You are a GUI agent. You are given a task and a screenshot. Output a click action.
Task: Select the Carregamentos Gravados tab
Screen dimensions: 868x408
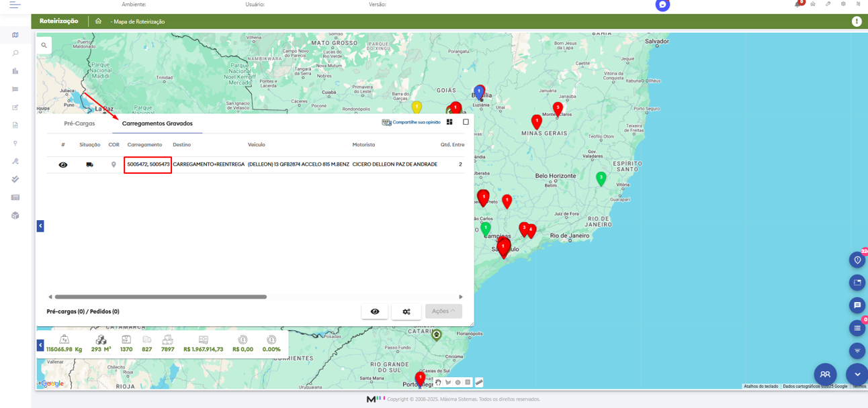[157, 123]
